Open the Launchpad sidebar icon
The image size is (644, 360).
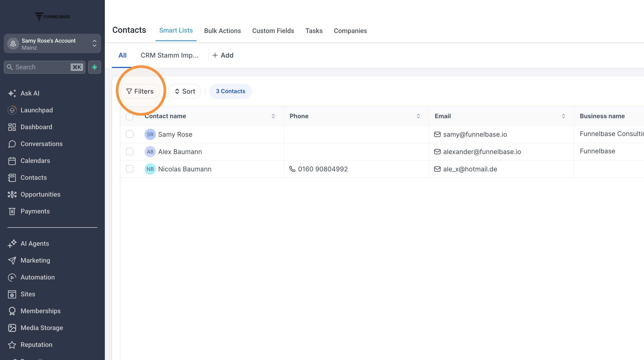click(x=12, y=110)
